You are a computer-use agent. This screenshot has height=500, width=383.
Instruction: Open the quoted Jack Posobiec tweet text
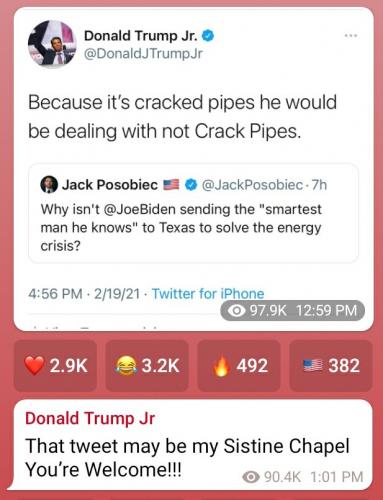(181, 227)
